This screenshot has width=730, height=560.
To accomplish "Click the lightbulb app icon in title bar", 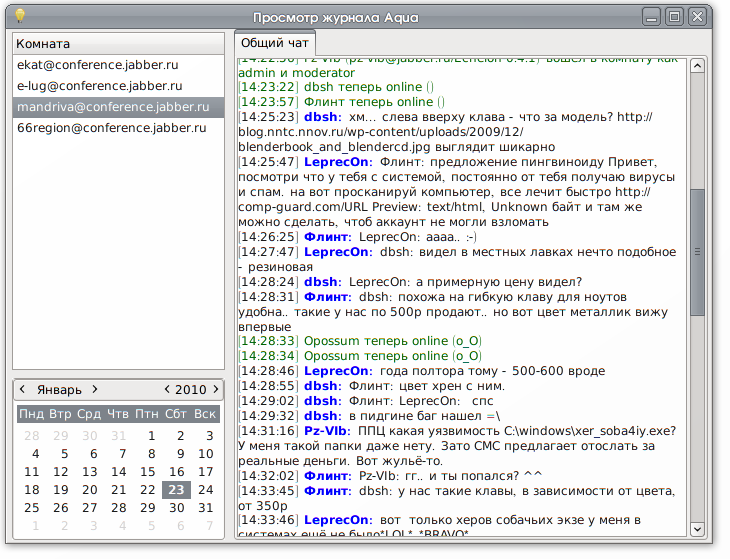I will click(19, 15).
